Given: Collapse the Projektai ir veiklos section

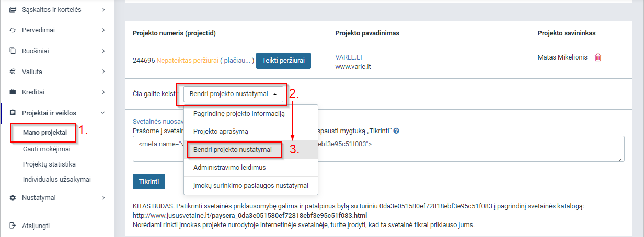Looking at the screenshot, I should [103, 113].
